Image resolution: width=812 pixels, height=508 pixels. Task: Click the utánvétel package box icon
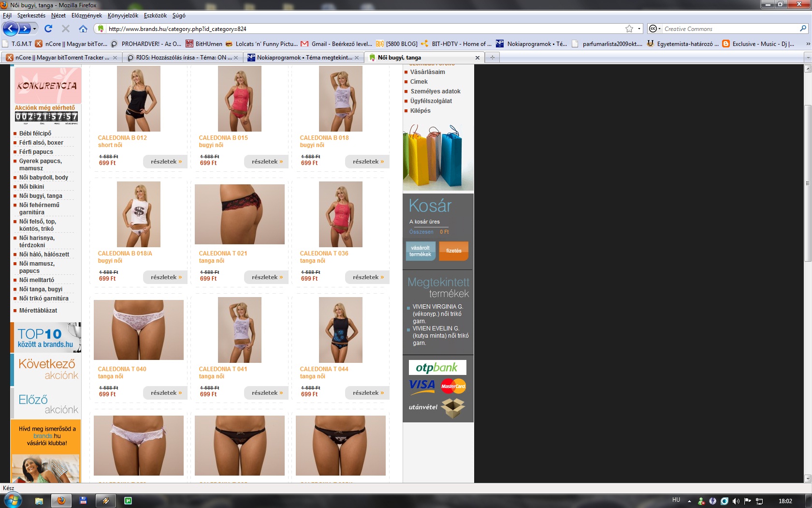pos(453,408)
